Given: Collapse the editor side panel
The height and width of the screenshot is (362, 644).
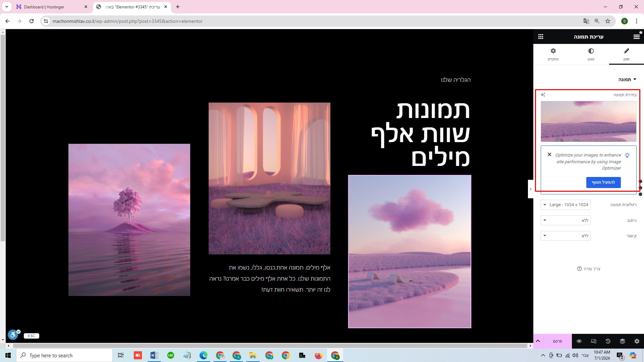Looking at the screenshot, I should tap(530, 189).
